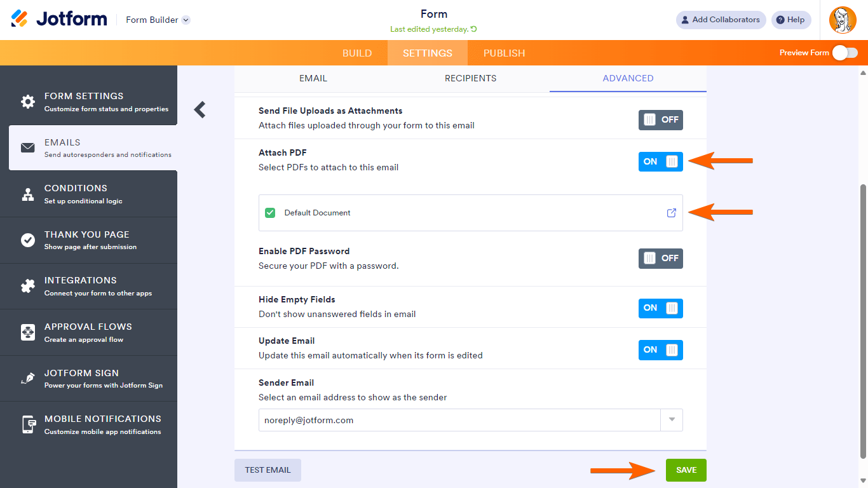Uncheck the Default Document checkbox
The width and height of the screenshot is (868, 488).
pos(270,213)
